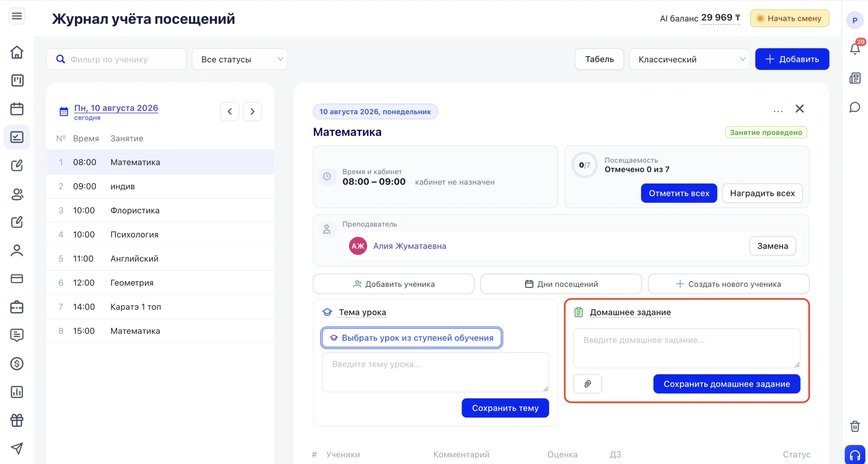The width and height of the screenshot is (868, 464).
Task: Click the Тема урока heading
Action: point(362,312)
